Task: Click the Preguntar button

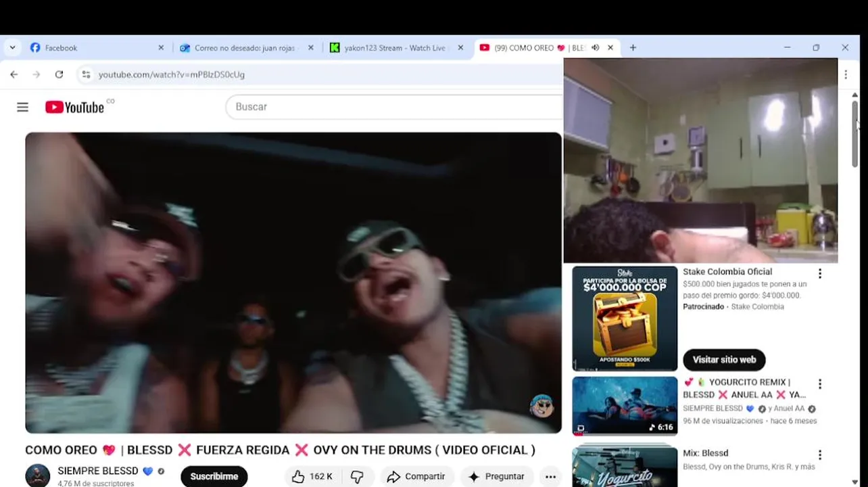Action: click(497, 476)
